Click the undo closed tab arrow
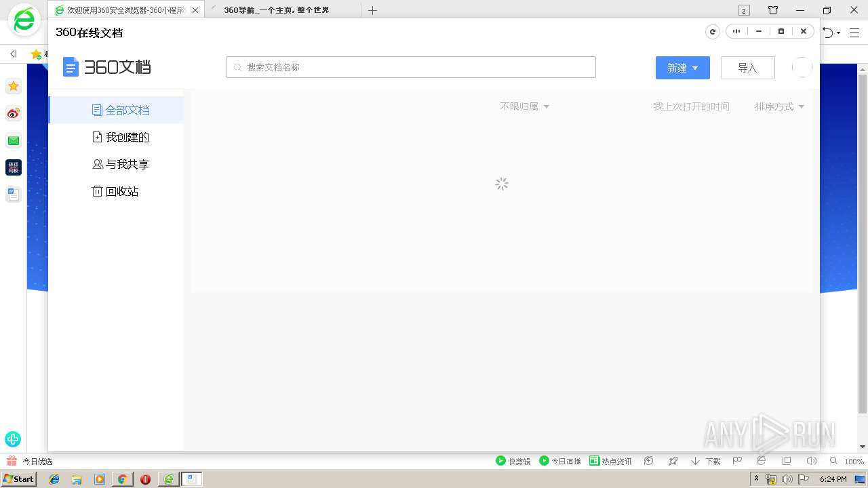This screenshot has width=868, height=488. (x=828, y=33)
